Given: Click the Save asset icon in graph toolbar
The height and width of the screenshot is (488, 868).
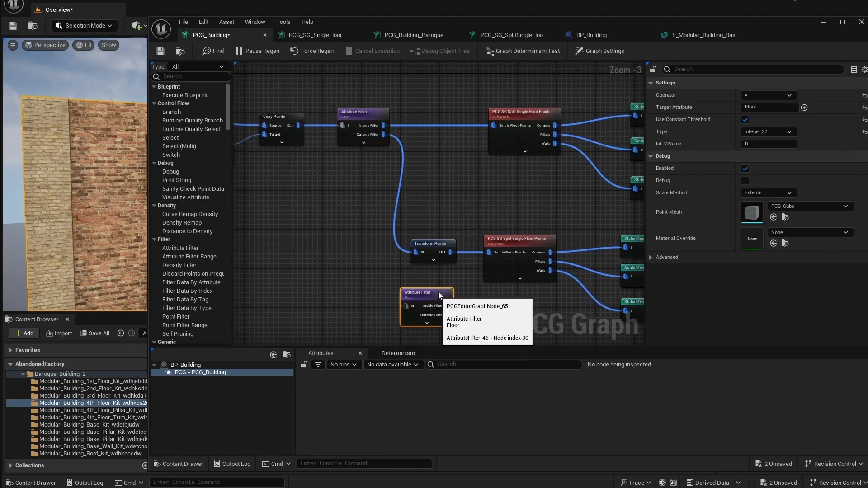Looking at the screenshot, I should pos(160,51).
